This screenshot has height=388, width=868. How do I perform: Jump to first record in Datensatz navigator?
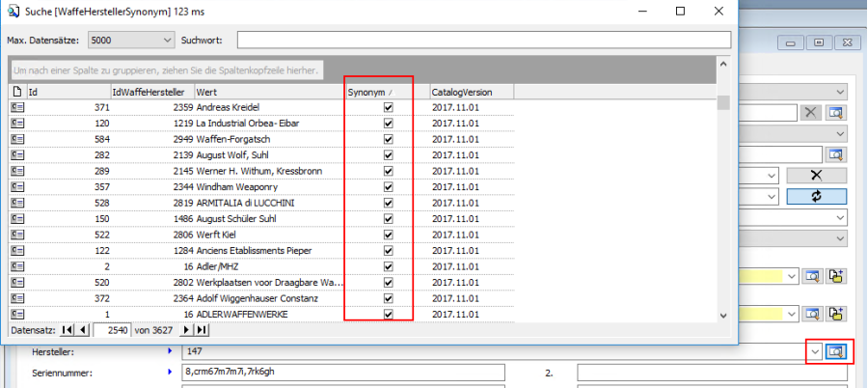pos(68,330)
